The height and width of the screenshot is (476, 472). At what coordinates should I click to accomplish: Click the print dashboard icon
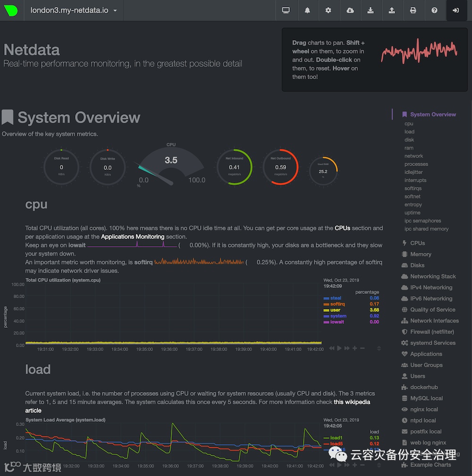click(x=413, y=10)
